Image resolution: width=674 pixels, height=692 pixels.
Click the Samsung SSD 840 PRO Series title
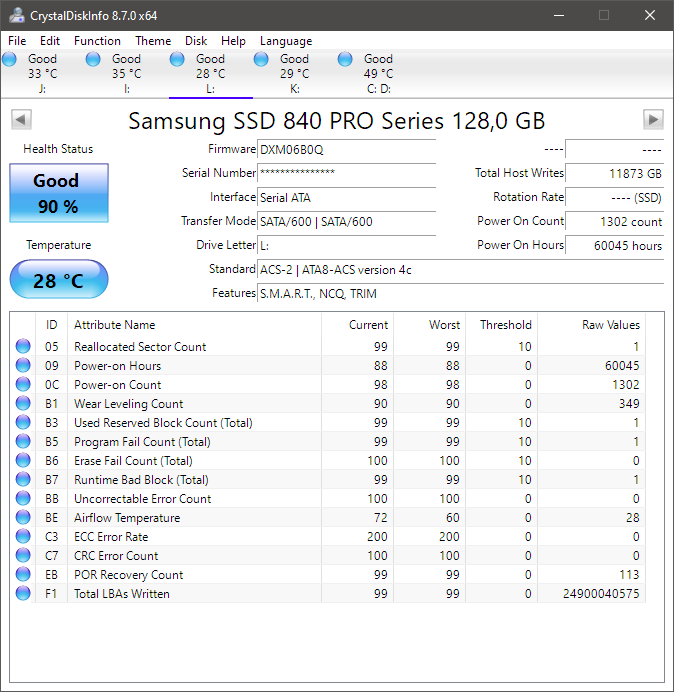(x=337, y=120)
